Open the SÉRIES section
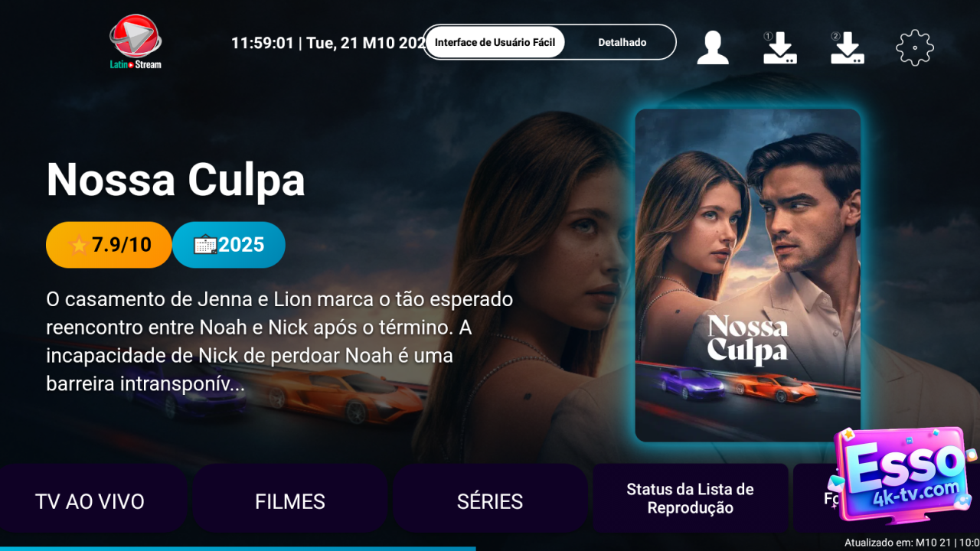 (x=490, y=501)
